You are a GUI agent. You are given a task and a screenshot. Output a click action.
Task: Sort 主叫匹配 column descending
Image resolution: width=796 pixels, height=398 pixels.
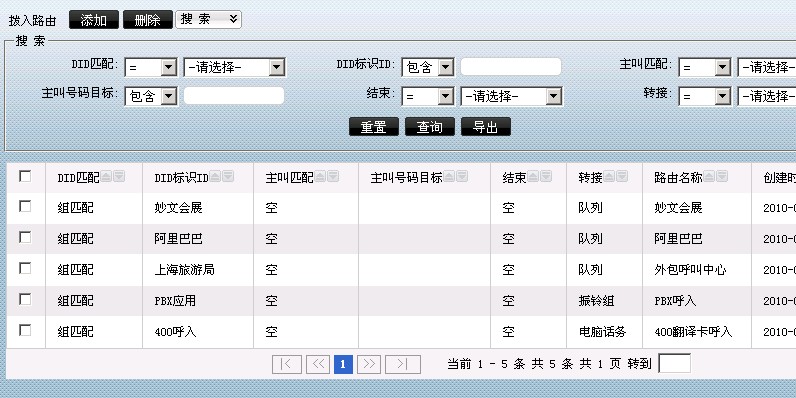(x=333, y=177)
